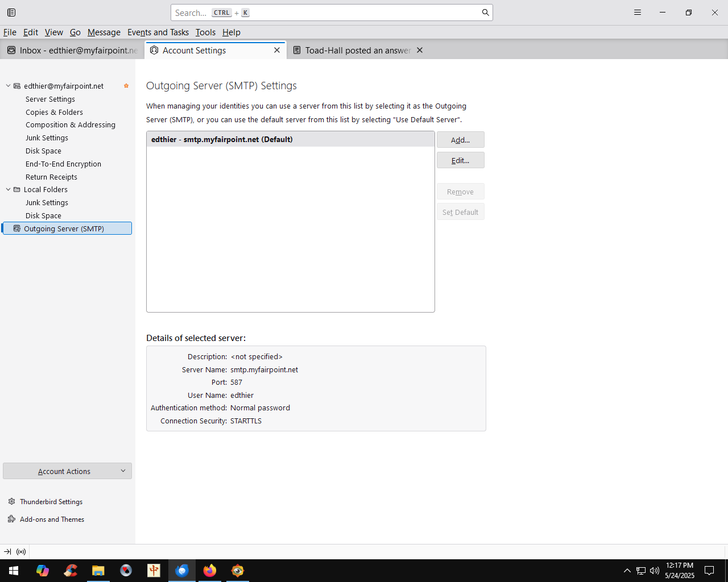Open the Windows notification center icon
Viewport: 728px width, 582px height.
click(x=709, y=571)
